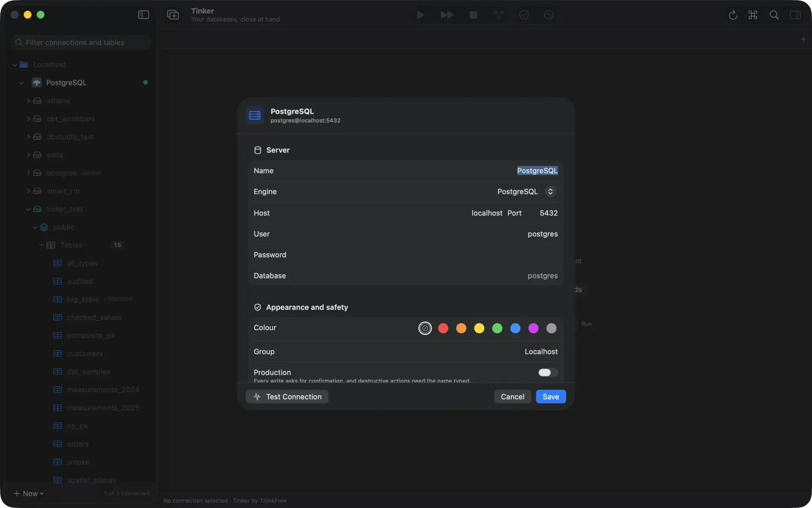Screen dimensions: 812x508
Task: Click the Port field 5432
Action: coord(549,213)
